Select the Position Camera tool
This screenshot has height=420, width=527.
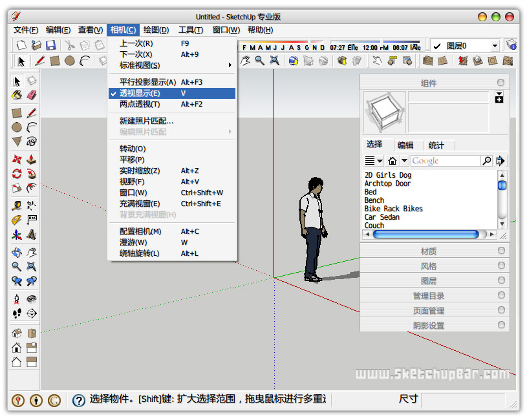tap(17, 299)
